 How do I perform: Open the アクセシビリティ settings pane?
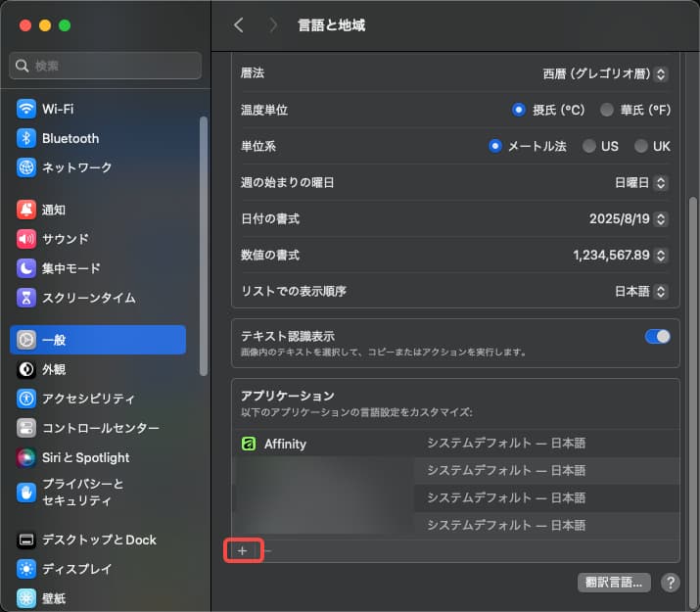point(98,399)
